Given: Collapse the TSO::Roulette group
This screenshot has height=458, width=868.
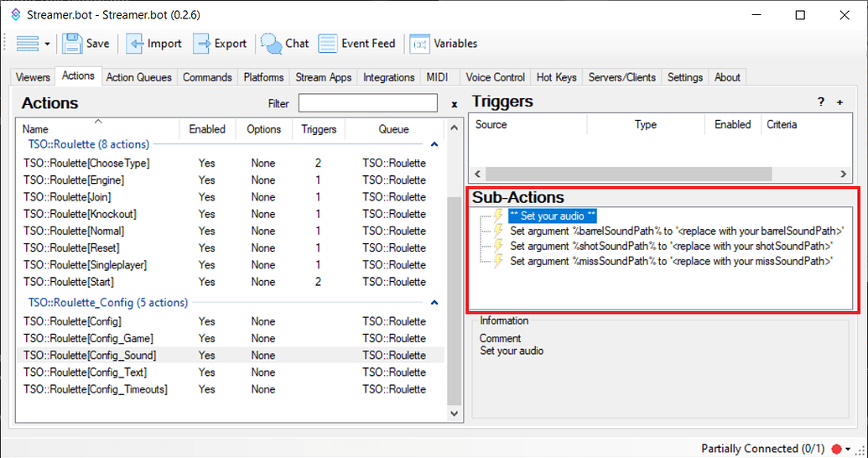Looking at the screenshot, I should point(434,144).
